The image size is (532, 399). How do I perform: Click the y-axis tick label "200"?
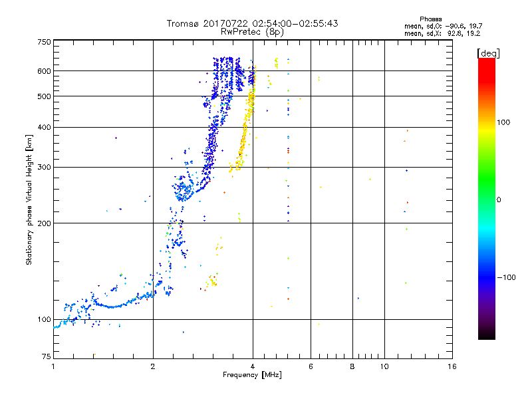point(44,223)
